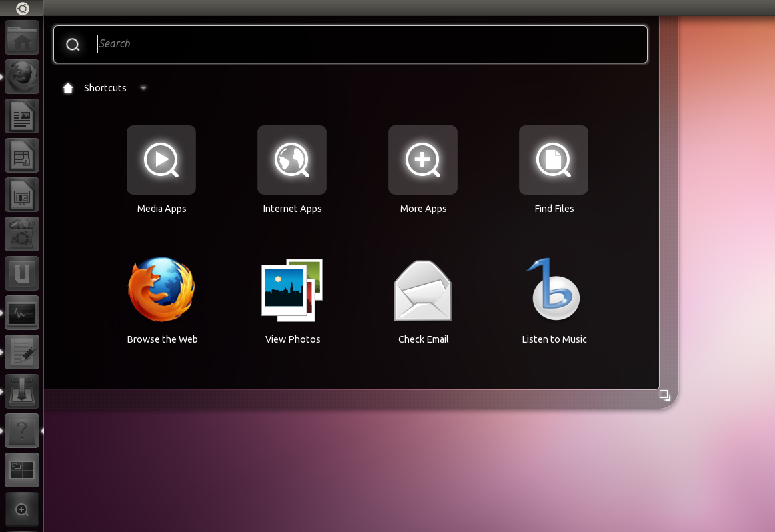This screenshot has height=532, width=775.
Task: Click the home icon next to Shortcuts
Action: pos(68,88)
